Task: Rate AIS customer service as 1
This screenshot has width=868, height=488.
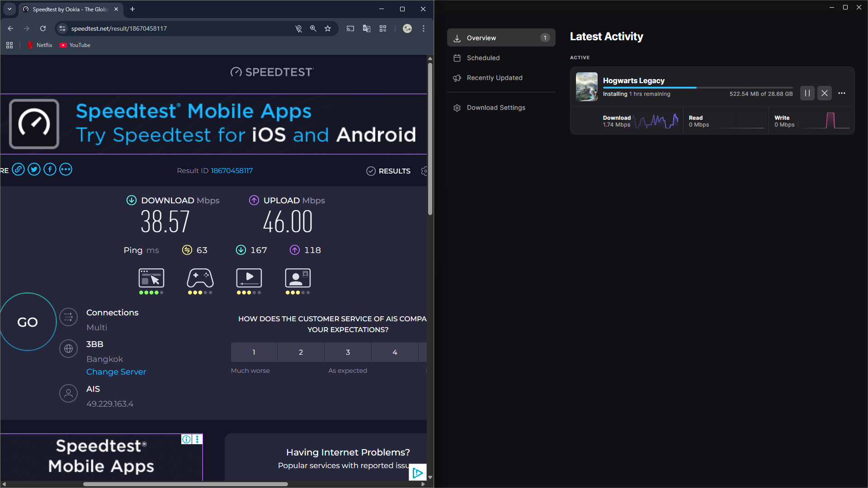Action: [254, 352]
